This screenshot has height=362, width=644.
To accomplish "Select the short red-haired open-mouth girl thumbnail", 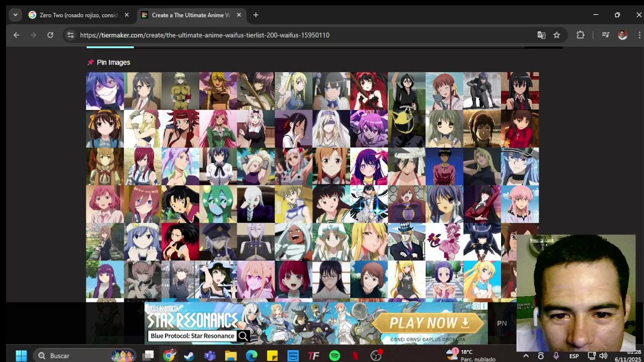I will pyautogui.click(x=293, y=280).
